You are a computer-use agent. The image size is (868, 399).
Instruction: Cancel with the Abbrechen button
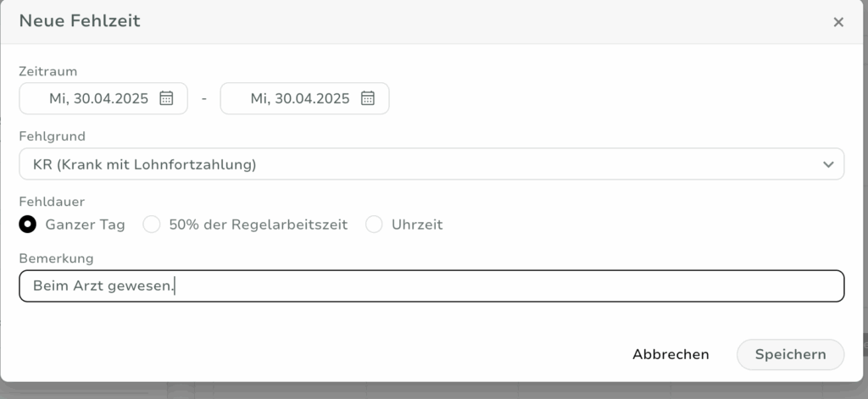(x=670, y=355)
